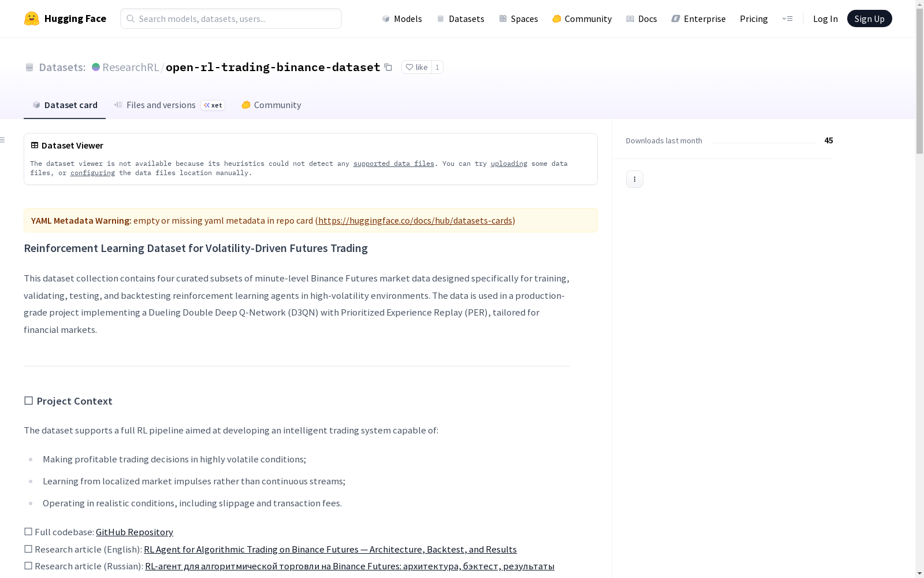Open the datasets-cards docs URL link

point(415,220)
